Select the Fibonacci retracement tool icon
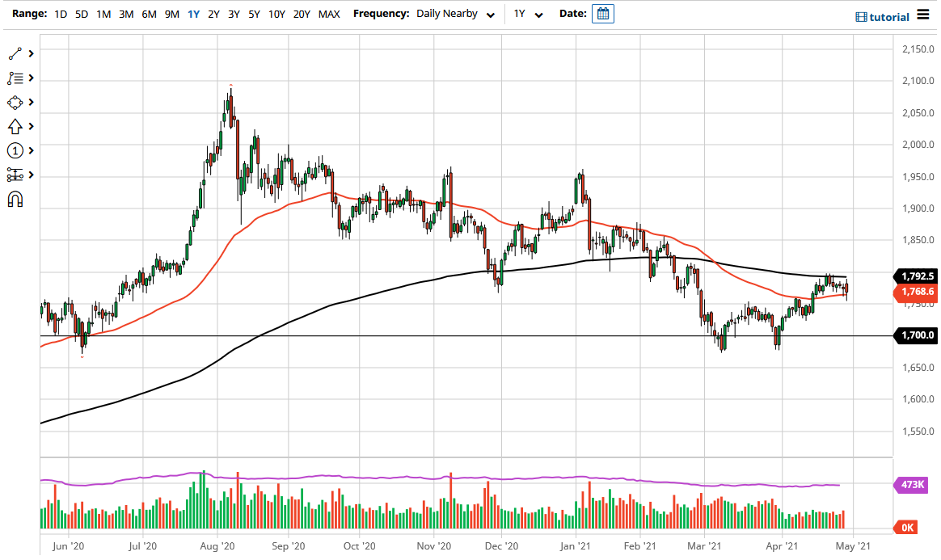941x560 pixels. pos(15,78)
